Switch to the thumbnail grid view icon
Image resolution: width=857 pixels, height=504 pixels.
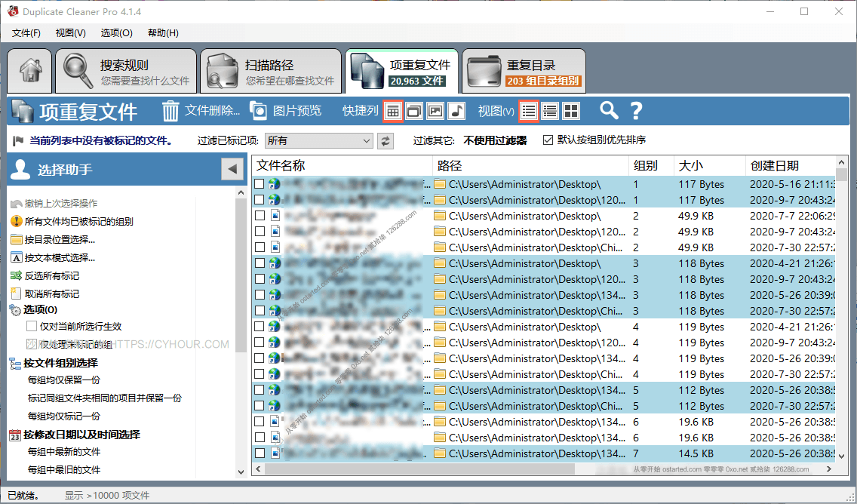(x=571, y=112)
